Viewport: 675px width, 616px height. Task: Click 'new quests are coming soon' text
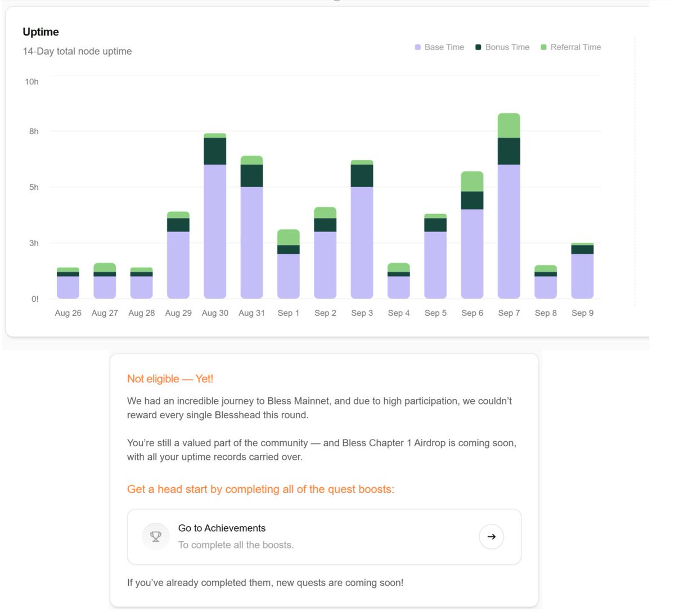pos(339,582)
